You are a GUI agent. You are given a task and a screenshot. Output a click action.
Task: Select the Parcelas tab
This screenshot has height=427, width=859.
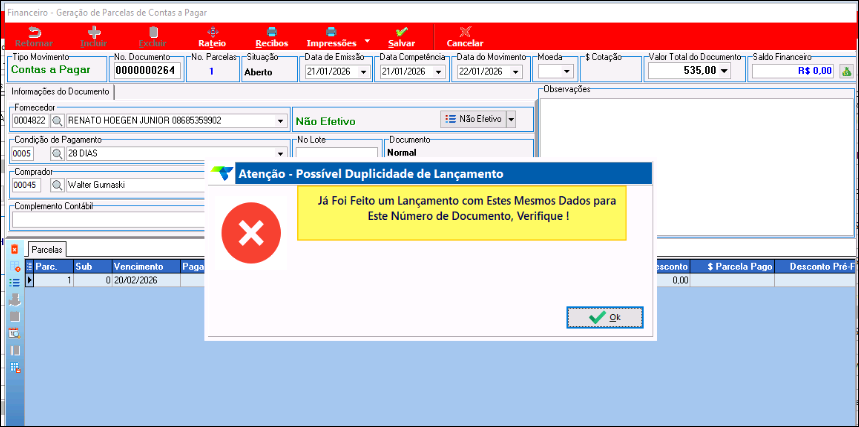click(x=47, y=249)
